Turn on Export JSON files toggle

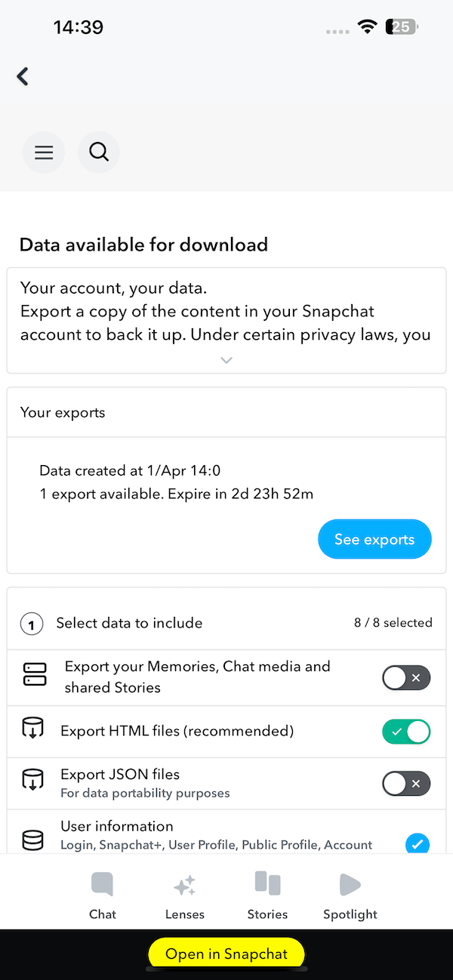click(406, 784)
